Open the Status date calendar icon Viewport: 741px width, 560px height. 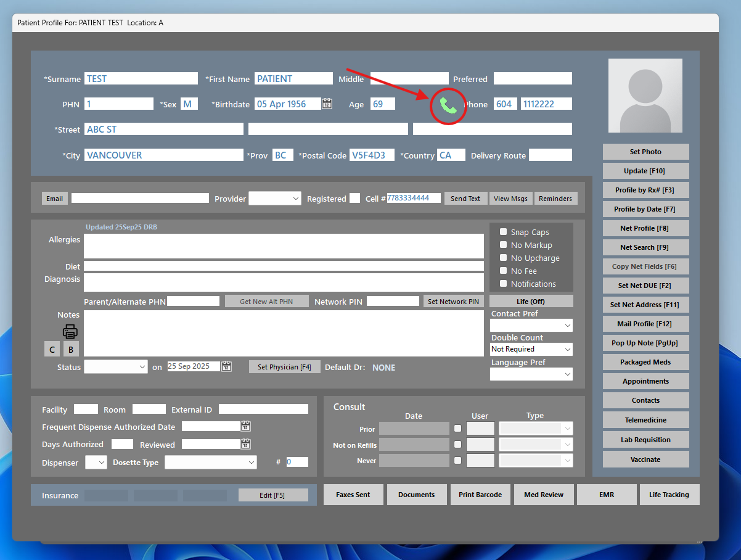tap(226, 366)
